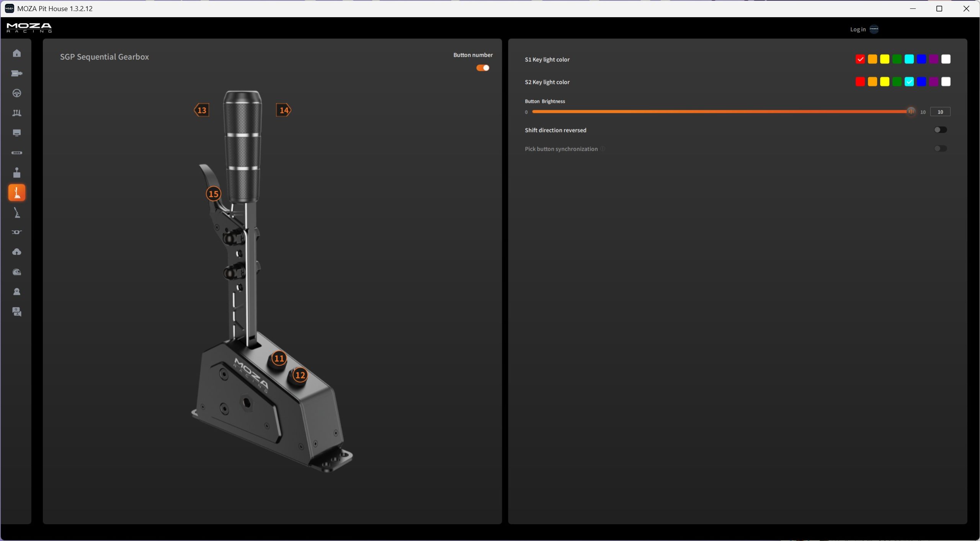Image resolution: width=980 pixels, height=541 pixels.
Task: Set S1 key light color to blue
Action: coord(921,59)
